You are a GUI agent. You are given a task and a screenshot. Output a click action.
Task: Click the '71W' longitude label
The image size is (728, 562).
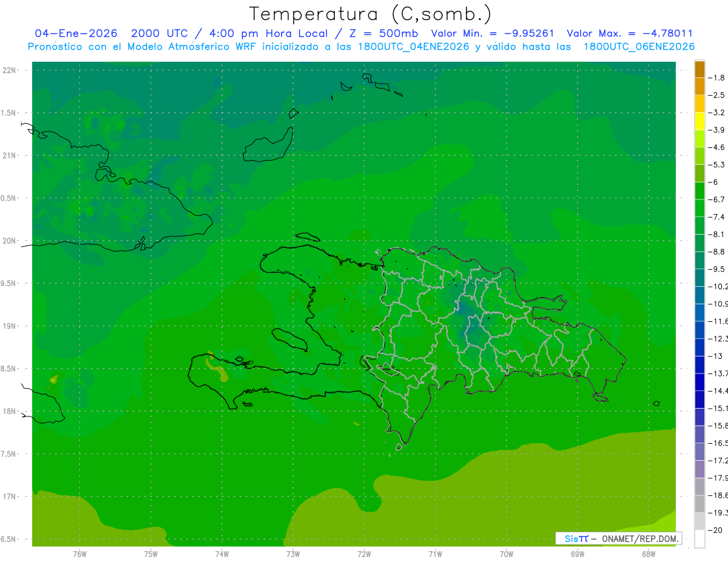coord(435,554)
